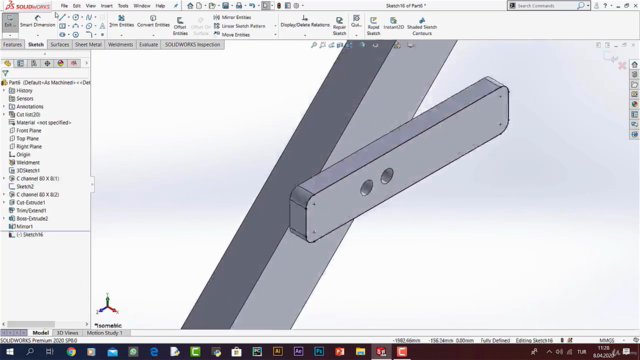Click the Print icon

point(239,6)
